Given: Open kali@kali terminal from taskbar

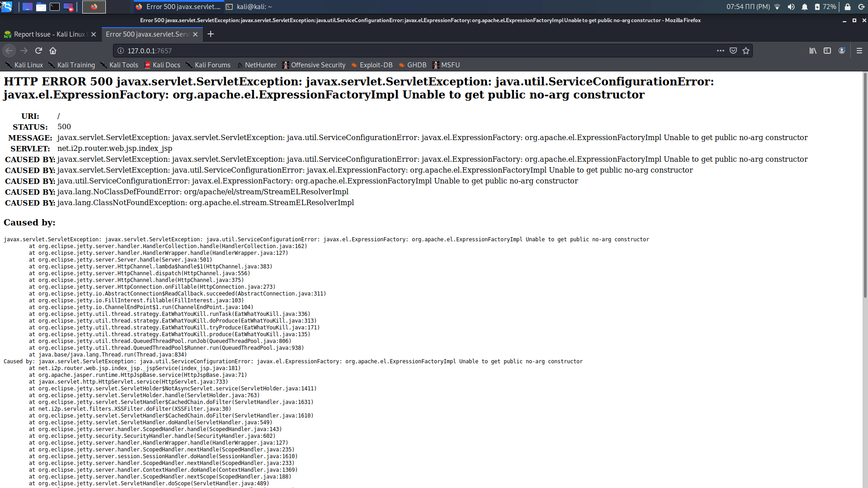Looking at the screenshot, I should click(x=249, y=7).
